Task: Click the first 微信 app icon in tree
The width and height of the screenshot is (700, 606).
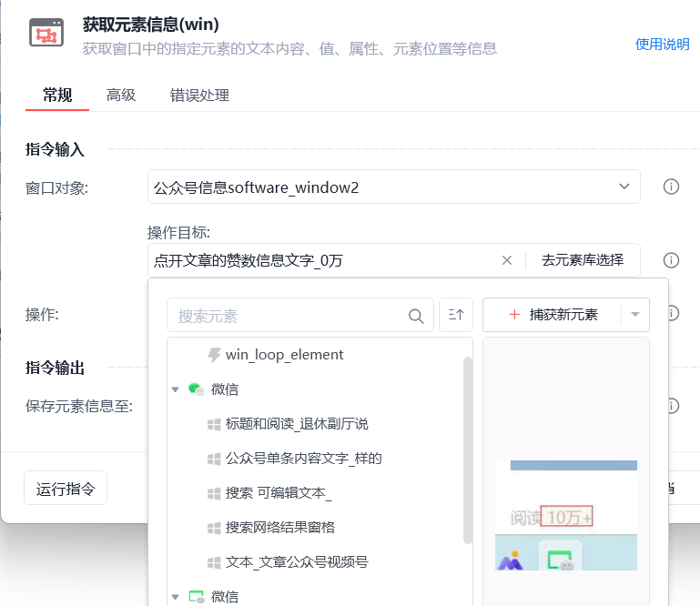Action: (x=196, y=389)
